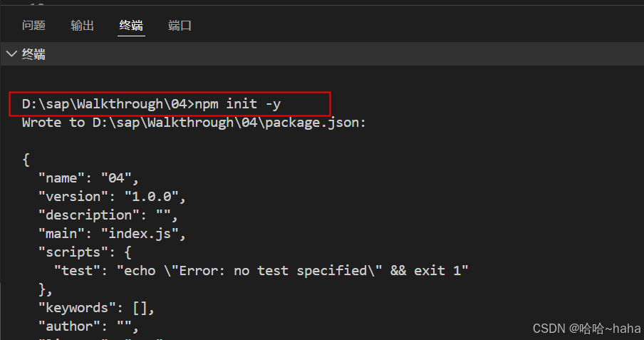This screenshot has width=644, height=340.
Task: Click the "name": "04" output line
Action: pos(88,178)
